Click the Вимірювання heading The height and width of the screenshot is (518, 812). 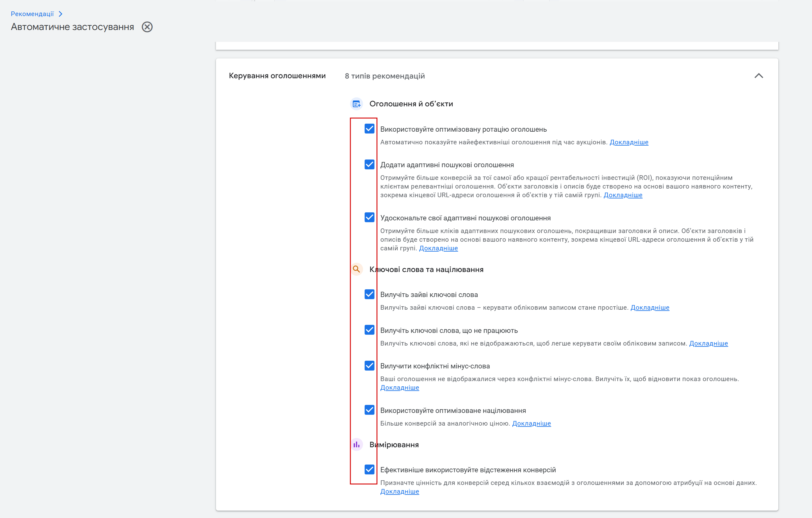click(394, 445)
